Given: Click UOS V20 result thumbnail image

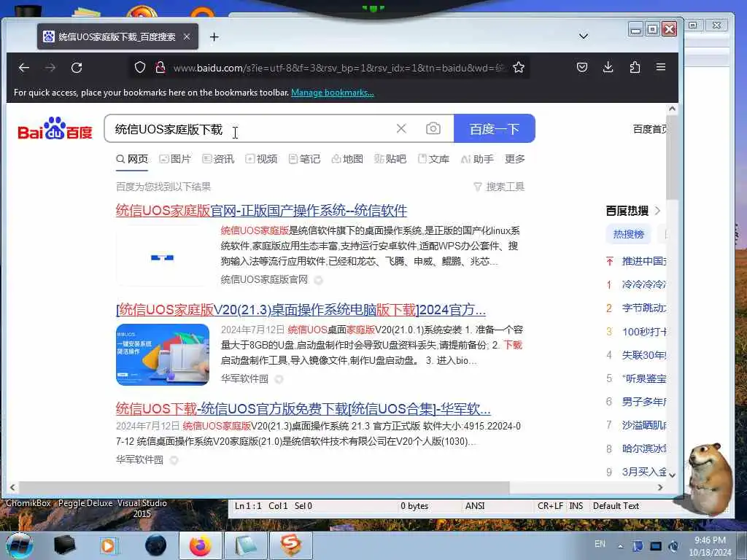Looking at the screenshot, I should click(x=163, y=354).
